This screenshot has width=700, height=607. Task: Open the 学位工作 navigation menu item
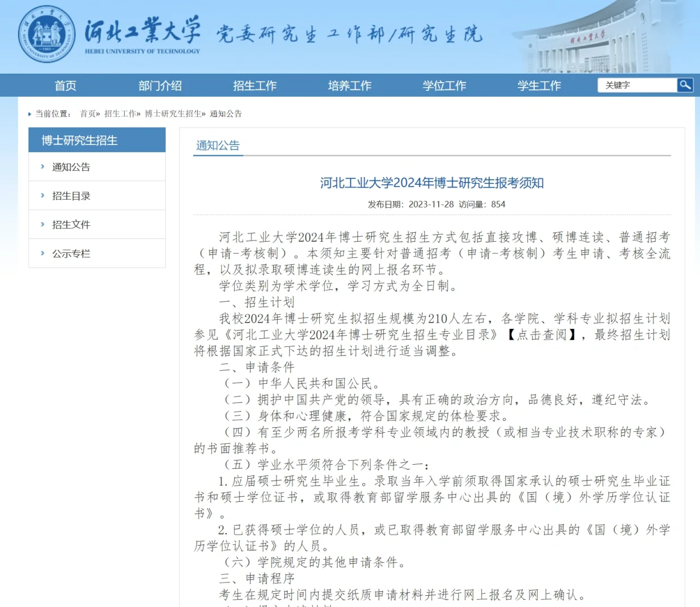click(x=444, y=85)
